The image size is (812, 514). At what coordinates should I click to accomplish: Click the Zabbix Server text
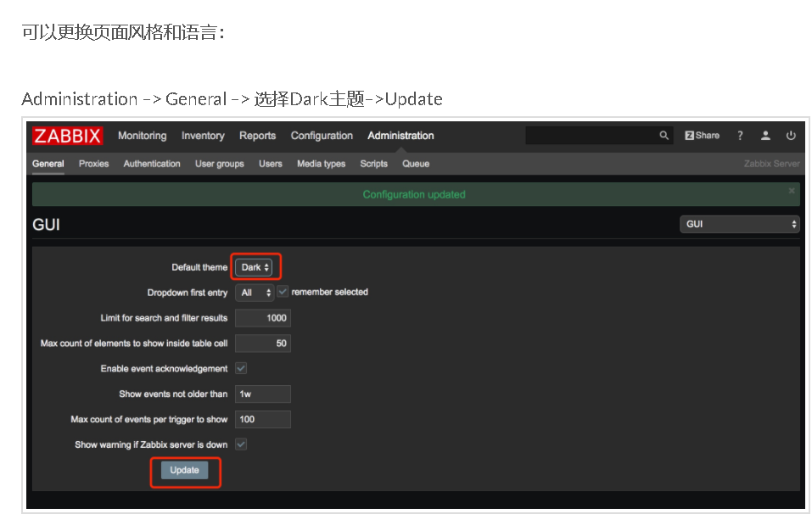coord(771,164)
